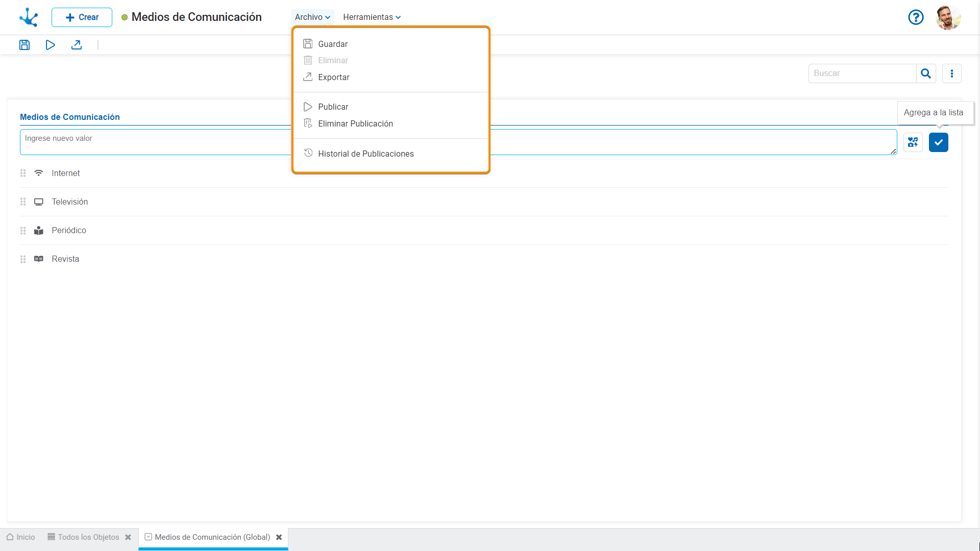Screen dimensions: 980x551
Task: Close the Todos los Objetos tab
Action: 128,537
